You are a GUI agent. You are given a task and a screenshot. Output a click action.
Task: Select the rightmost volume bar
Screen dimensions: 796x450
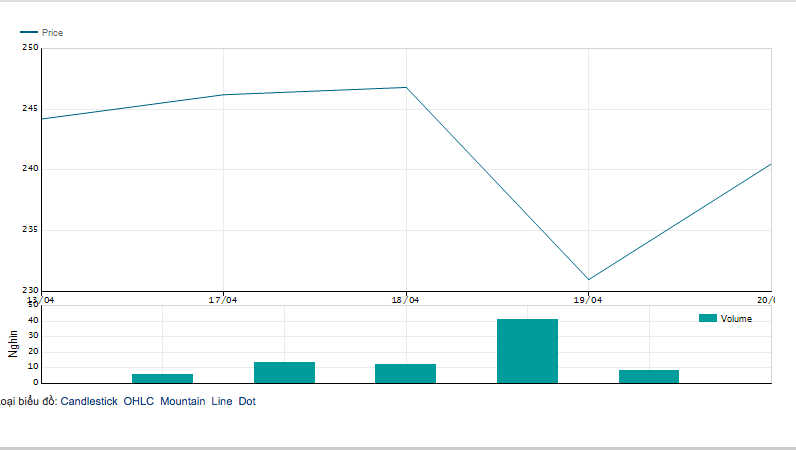pos(648,376)
